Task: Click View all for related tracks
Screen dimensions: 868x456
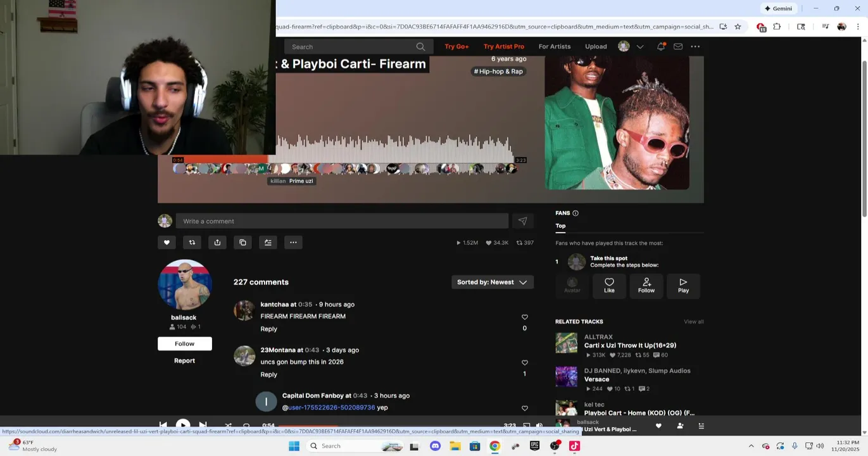Action: 693,322
